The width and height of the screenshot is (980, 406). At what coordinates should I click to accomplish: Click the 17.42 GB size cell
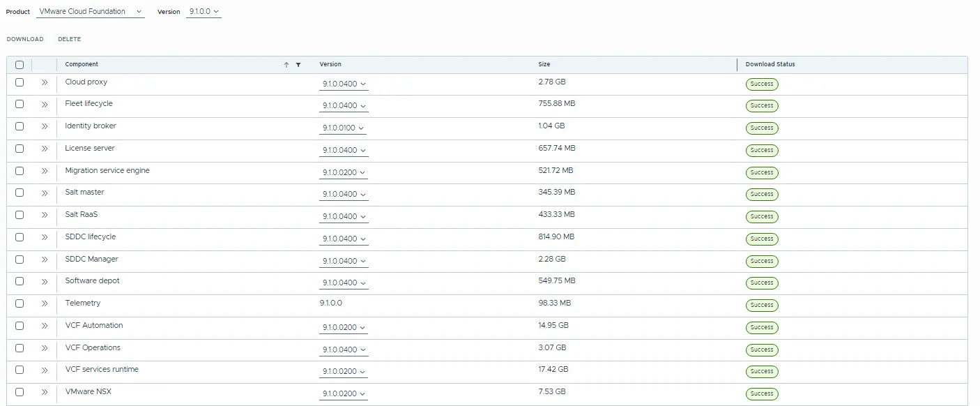[553, 370]
